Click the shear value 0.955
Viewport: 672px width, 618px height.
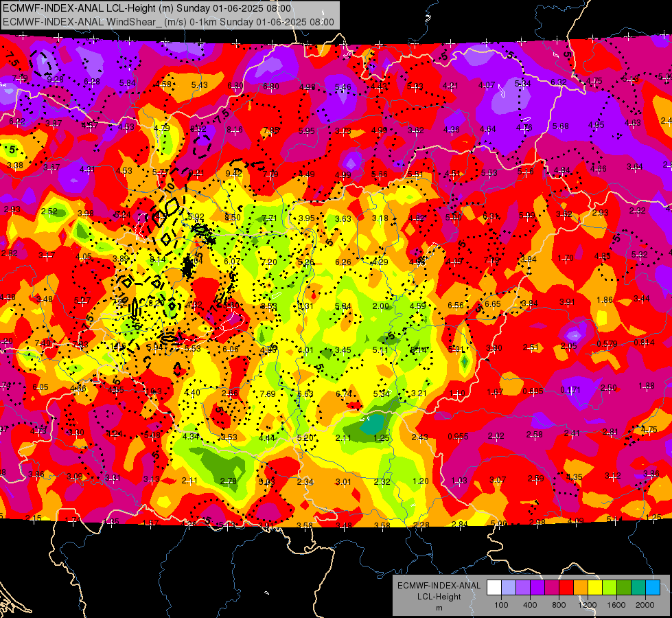(x=458, y=437)
